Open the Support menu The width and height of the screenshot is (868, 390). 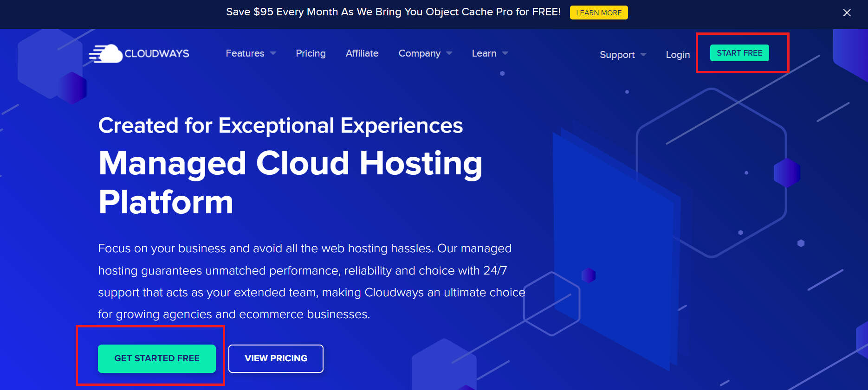coord(617,55)
